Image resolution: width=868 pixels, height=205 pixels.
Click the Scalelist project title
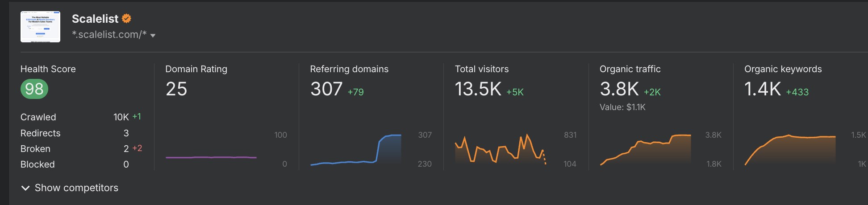[95, 19]
